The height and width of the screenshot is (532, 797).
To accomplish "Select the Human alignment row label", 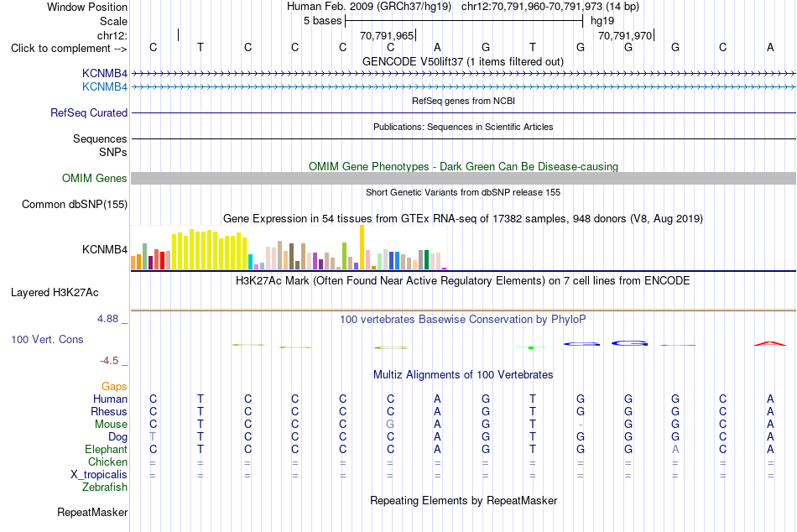I will tap(110, 399).
